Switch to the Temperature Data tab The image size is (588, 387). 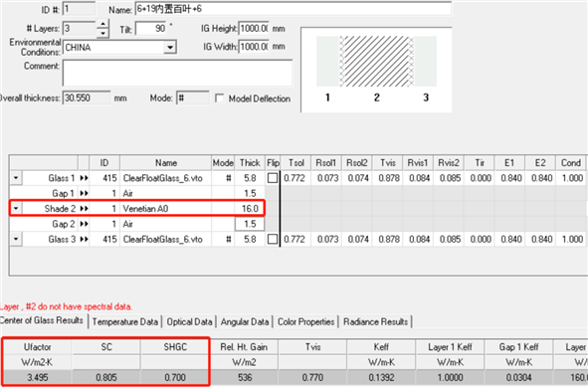tap(125, 322)
